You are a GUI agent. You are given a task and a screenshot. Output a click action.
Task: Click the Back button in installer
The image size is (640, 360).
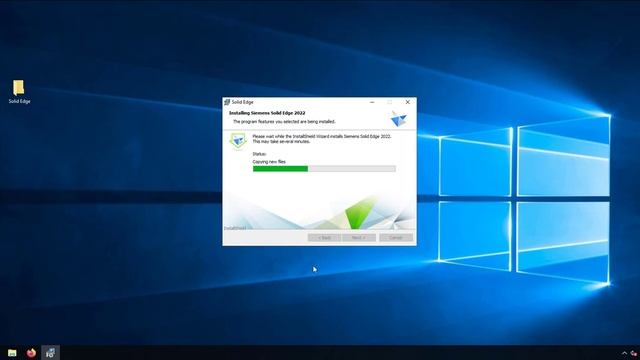[x=324, y=238]
